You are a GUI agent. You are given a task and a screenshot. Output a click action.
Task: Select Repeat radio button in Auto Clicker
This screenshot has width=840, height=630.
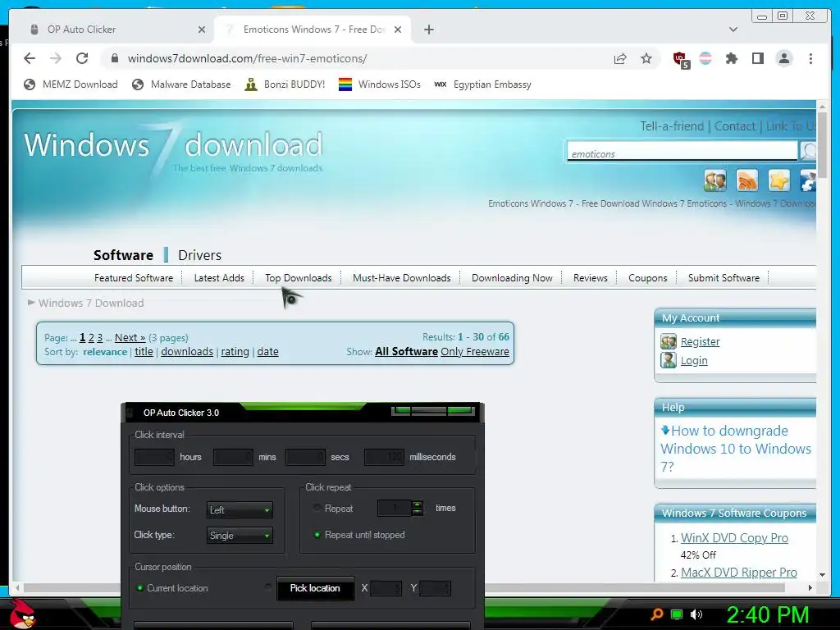(317, 508)
